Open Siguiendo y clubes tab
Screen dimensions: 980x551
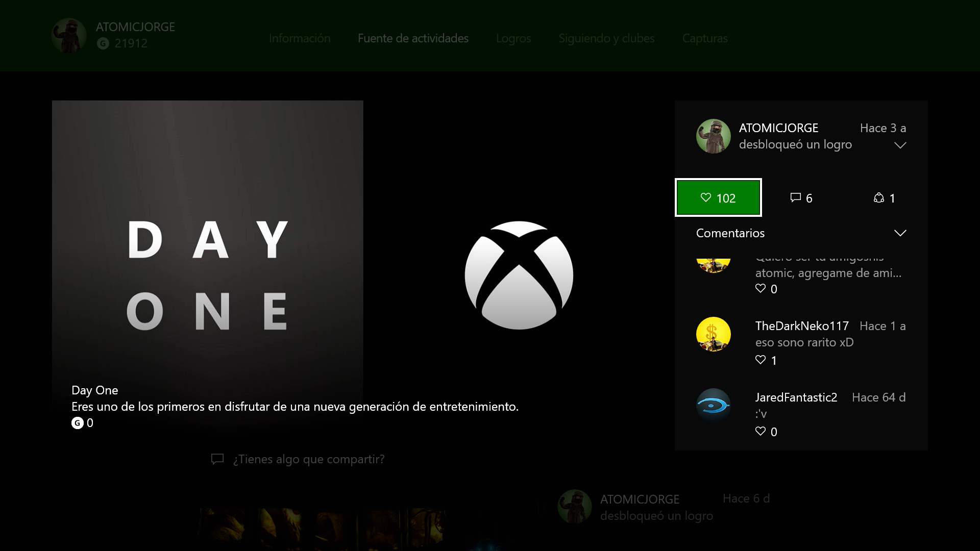606,38
